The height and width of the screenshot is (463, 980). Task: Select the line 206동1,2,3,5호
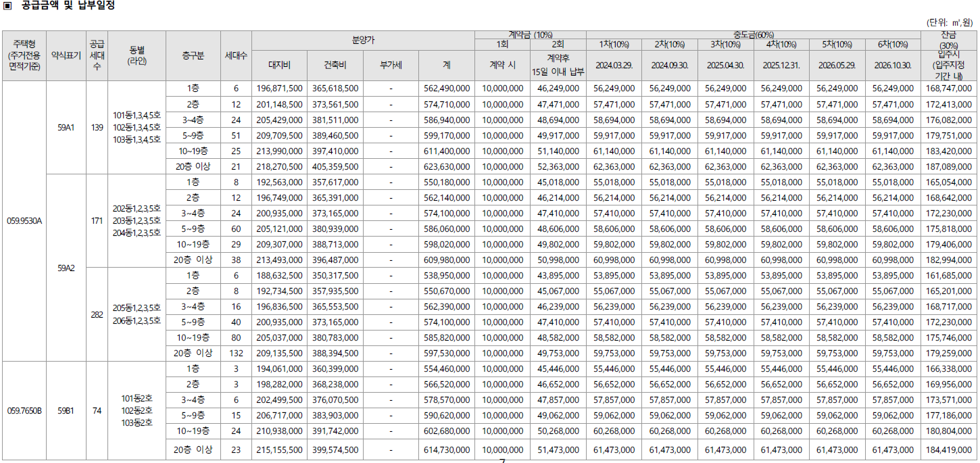click(x=137, y=320)
